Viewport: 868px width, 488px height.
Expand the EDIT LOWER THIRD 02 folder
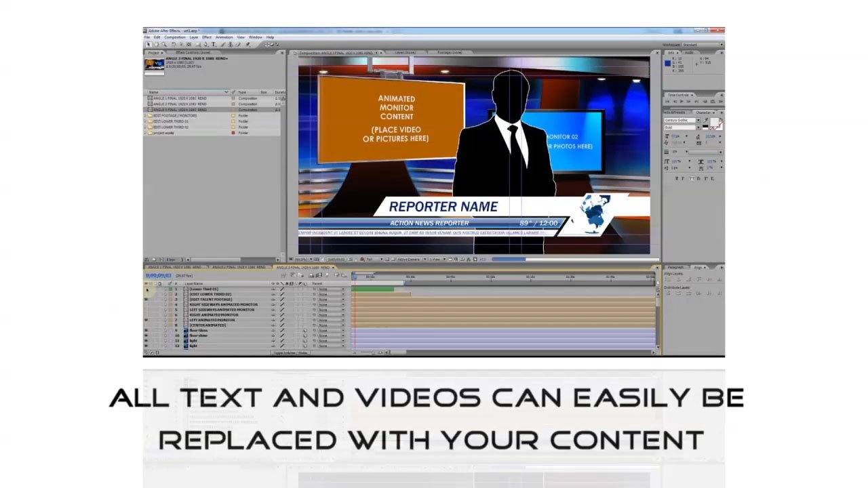pyautogui.click(x=145, y=127)
